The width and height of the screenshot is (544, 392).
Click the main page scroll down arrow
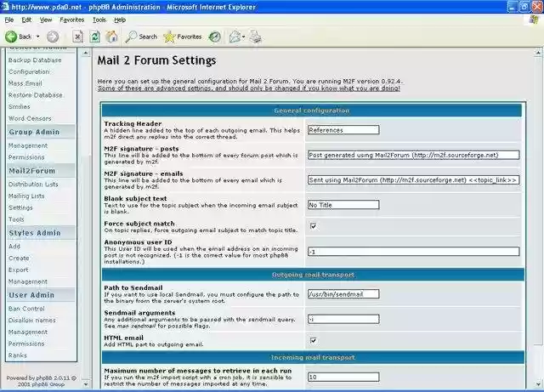click(538, 384)
